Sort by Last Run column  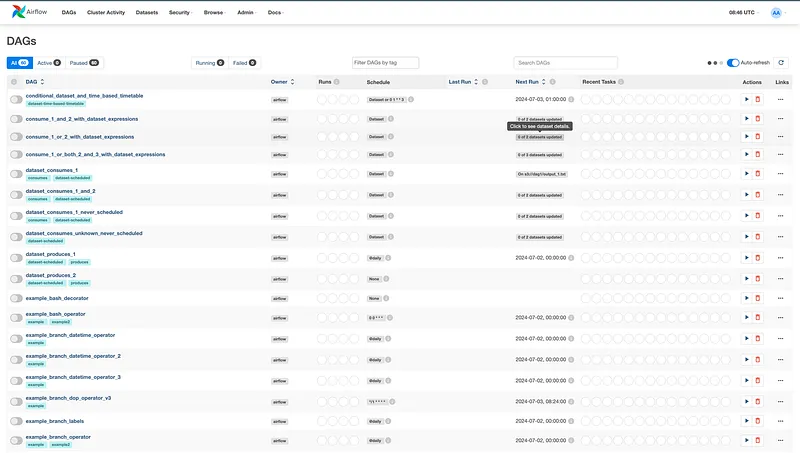463,82
